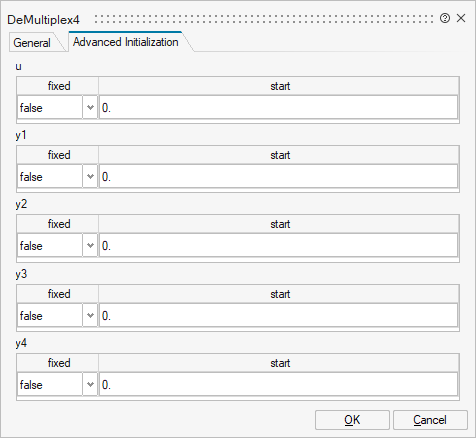Focus the y3 start input field

pyautogui.click(x=278, y=316)
